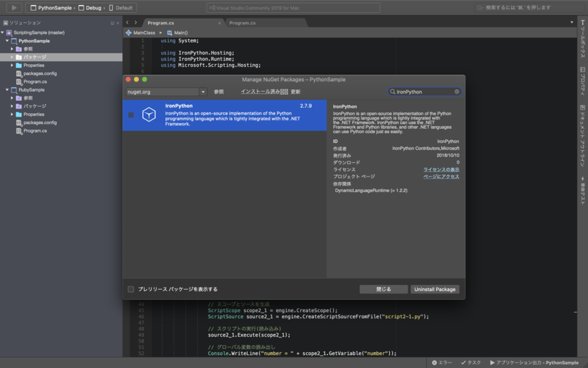The image size is (588, 368).
Task: Click the DynamicLanguageRuntime dependency text
Action: pyautogui.click(x=371, y=190)
